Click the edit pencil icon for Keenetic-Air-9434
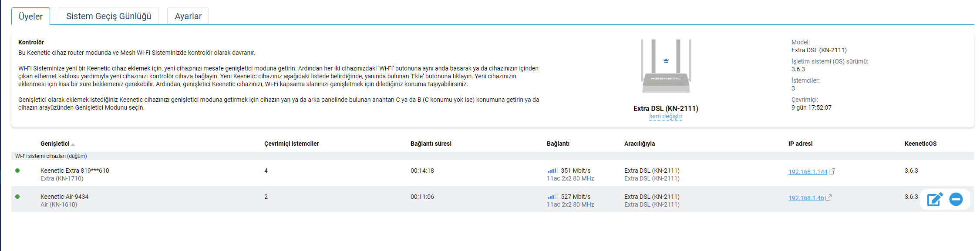This screenshot has height=251, width=980. (935, 199)
